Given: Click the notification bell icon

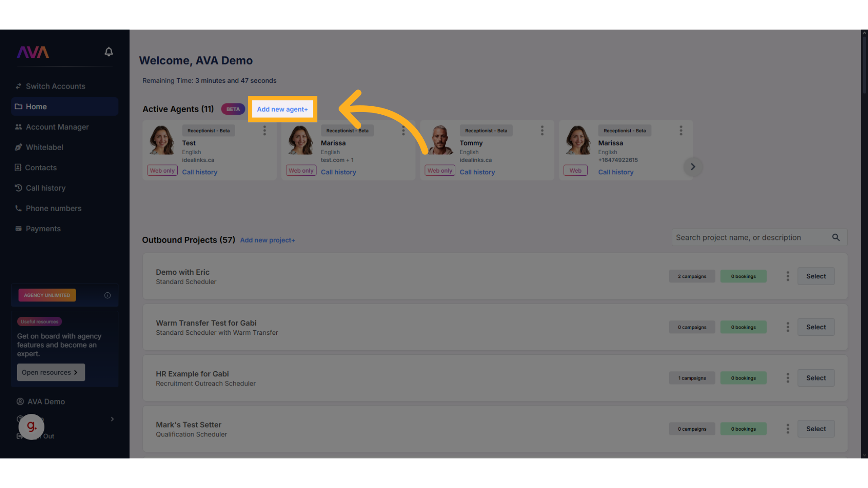Looking at the screenshot, I should click(x=108, y=52).
